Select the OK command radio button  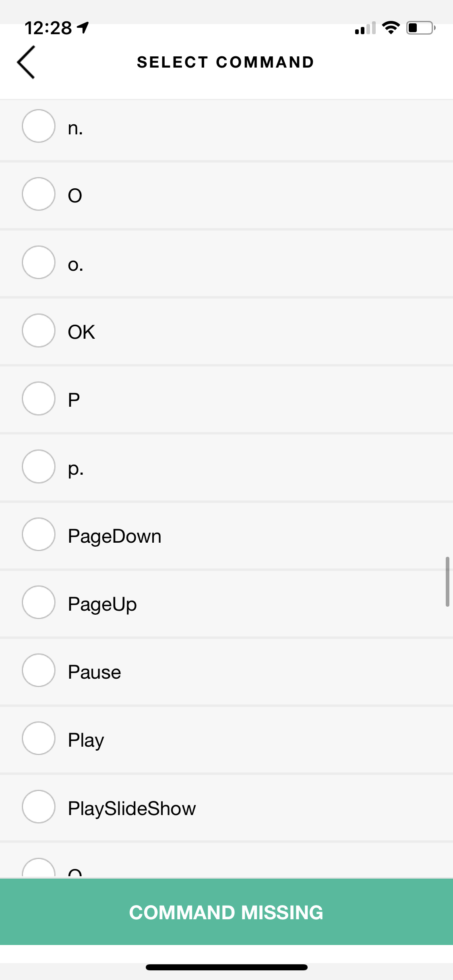pos(39,330)
